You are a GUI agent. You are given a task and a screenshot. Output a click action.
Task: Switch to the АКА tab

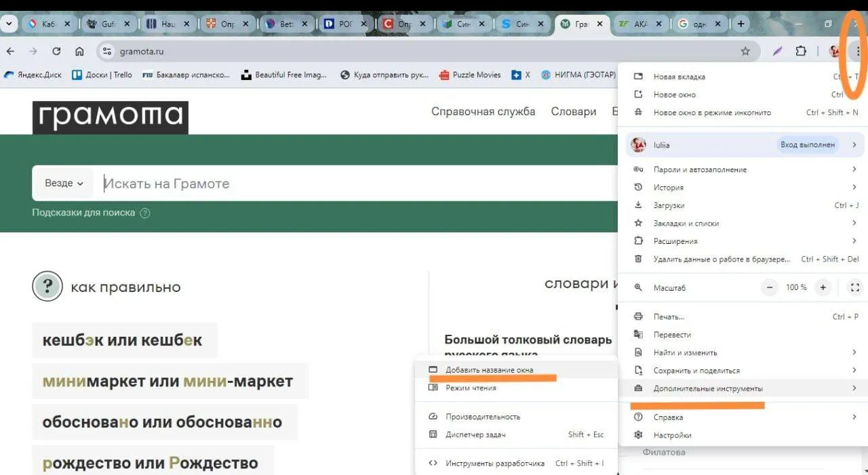coord(640,24)
